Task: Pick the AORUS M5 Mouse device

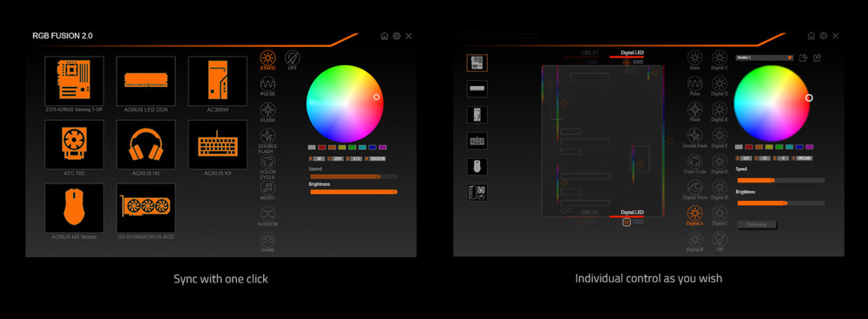Action: pyautogui.click(x=74, y=208)
